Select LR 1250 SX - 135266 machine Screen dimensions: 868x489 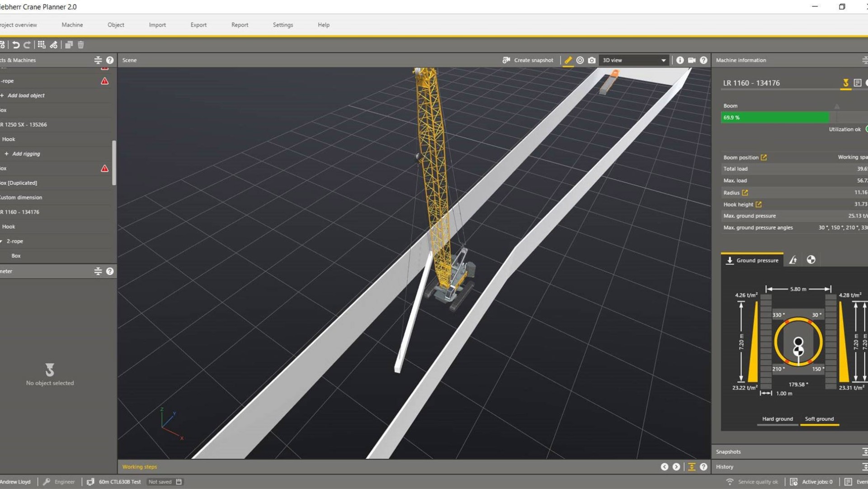pos(24,124)
